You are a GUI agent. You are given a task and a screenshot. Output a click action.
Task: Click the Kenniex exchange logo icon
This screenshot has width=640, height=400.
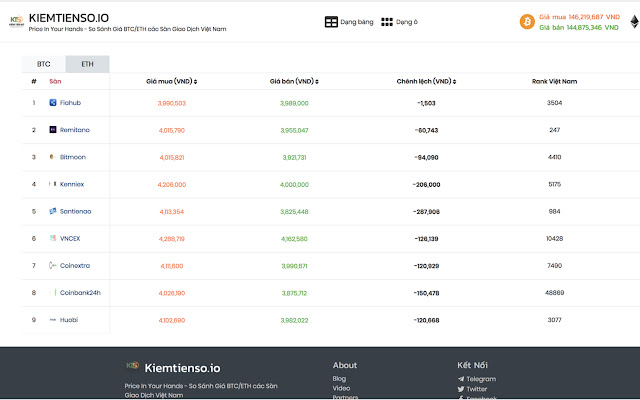pos(53,184)
